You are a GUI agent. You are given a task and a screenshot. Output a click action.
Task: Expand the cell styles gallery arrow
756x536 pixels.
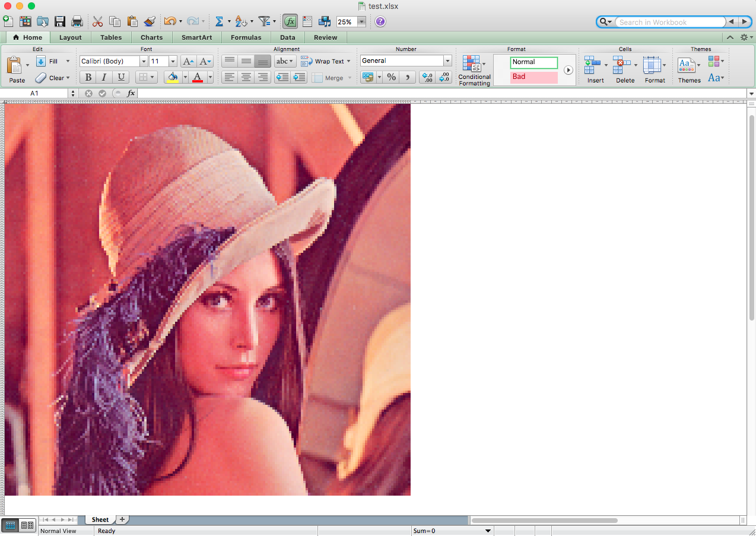568,70
